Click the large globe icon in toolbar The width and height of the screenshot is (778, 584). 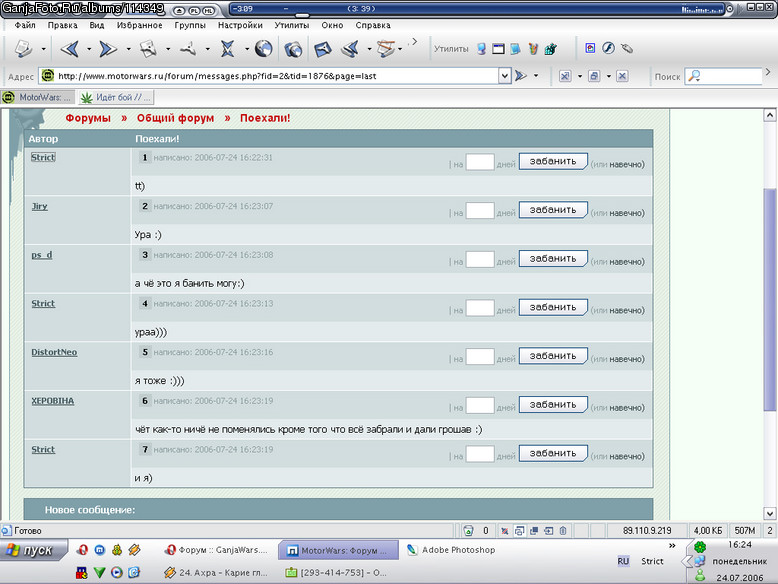[263, 49]
